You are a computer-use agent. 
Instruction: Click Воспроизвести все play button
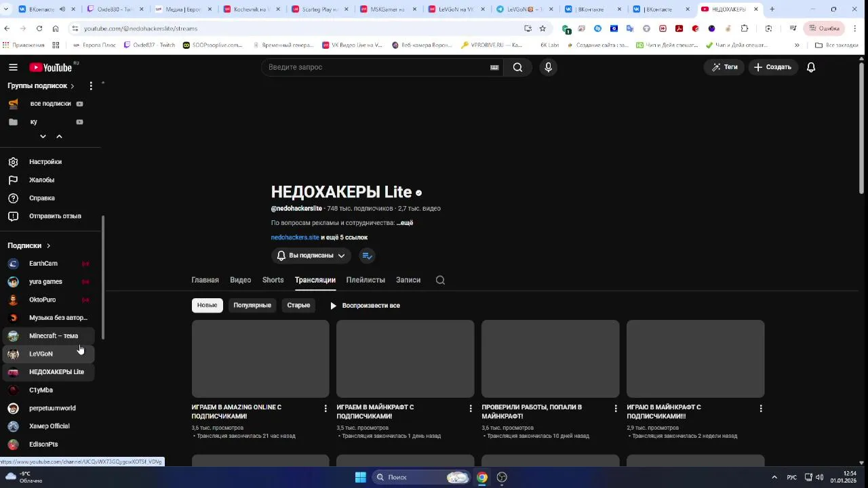[365, 306]
